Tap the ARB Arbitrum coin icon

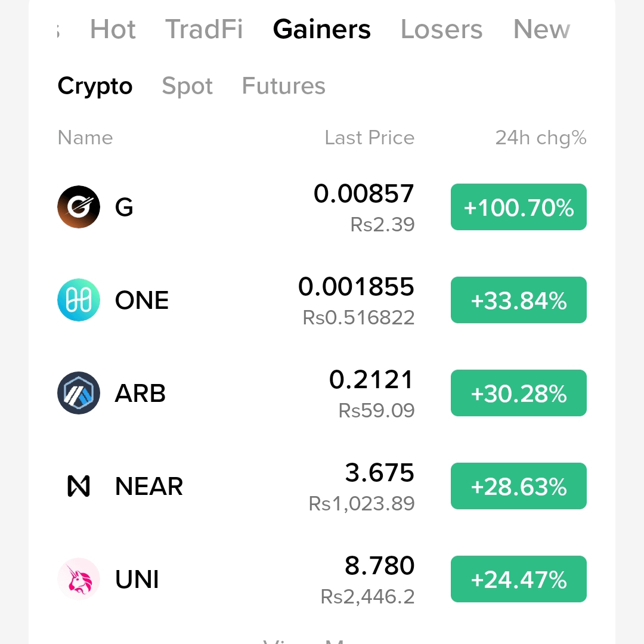[79, 393]
